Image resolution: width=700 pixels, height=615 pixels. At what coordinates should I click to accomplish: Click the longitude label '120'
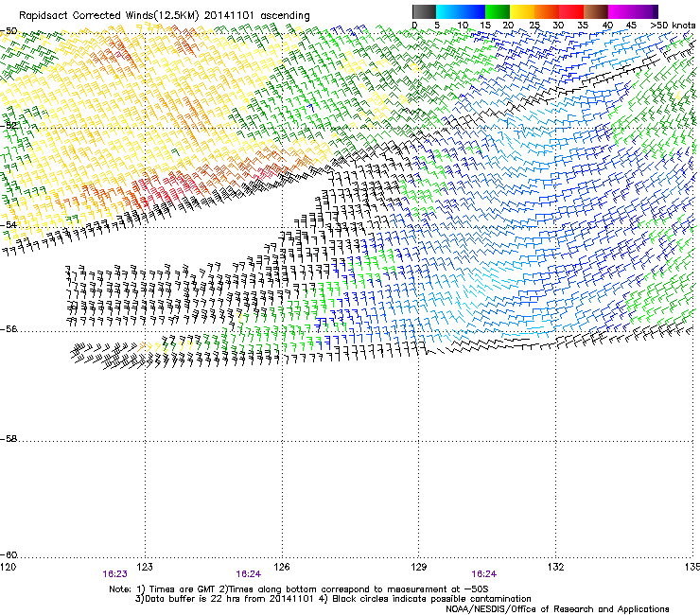click(x=8, y=567)
